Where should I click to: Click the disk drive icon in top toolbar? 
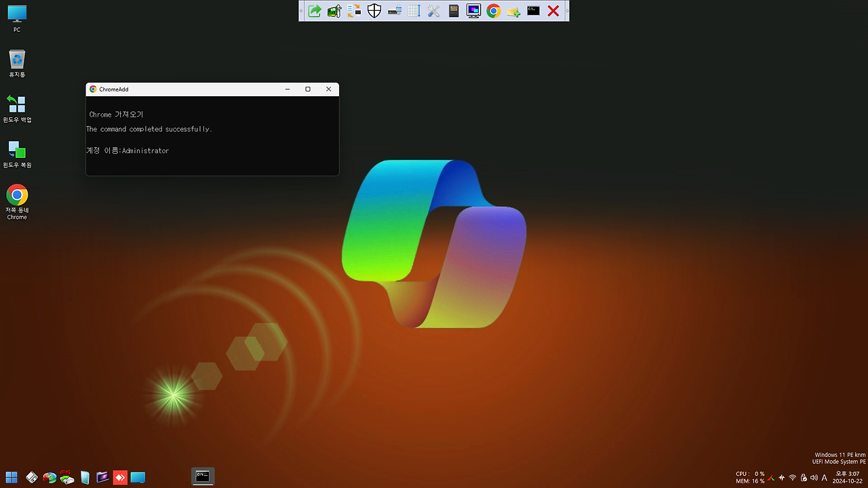point(394,11)
